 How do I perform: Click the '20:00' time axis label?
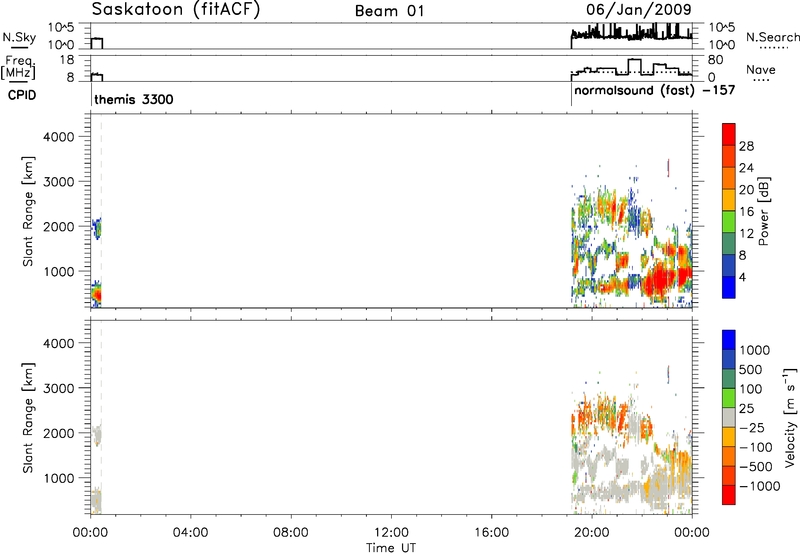592,533
